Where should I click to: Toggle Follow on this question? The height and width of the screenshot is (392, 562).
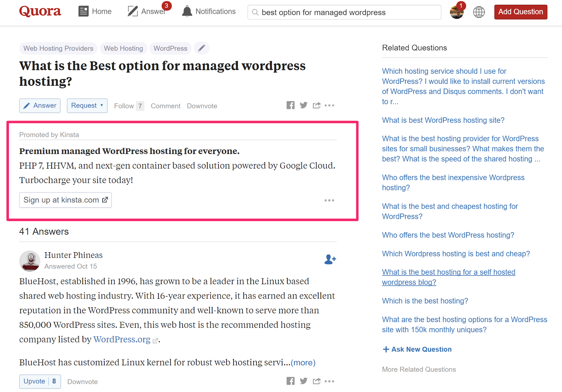click(124, 106)
